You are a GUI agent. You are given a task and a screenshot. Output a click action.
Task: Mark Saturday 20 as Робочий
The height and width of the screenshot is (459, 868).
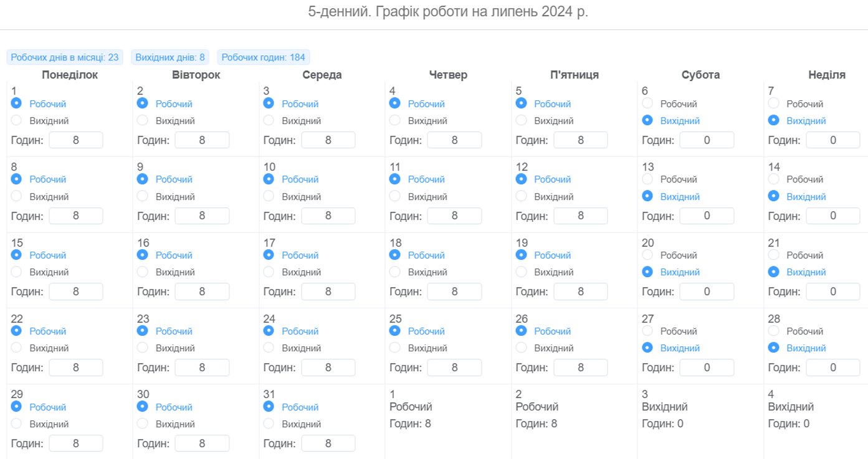[x=647, y=255]
